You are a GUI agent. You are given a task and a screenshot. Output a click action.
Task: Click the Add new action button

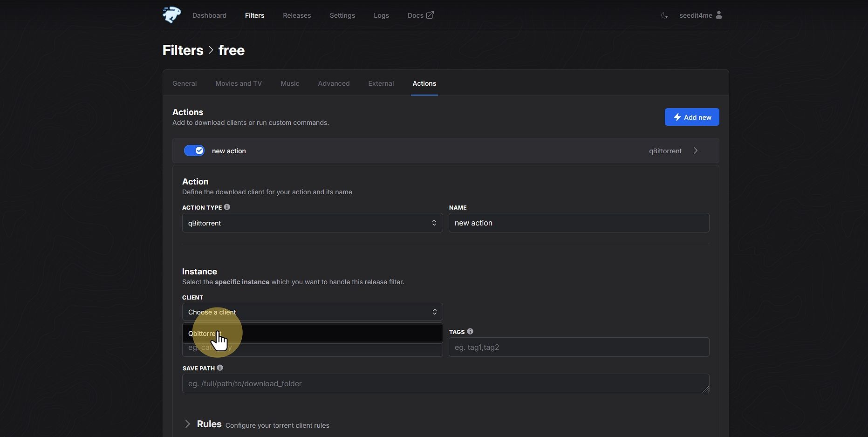coord(692,117)
